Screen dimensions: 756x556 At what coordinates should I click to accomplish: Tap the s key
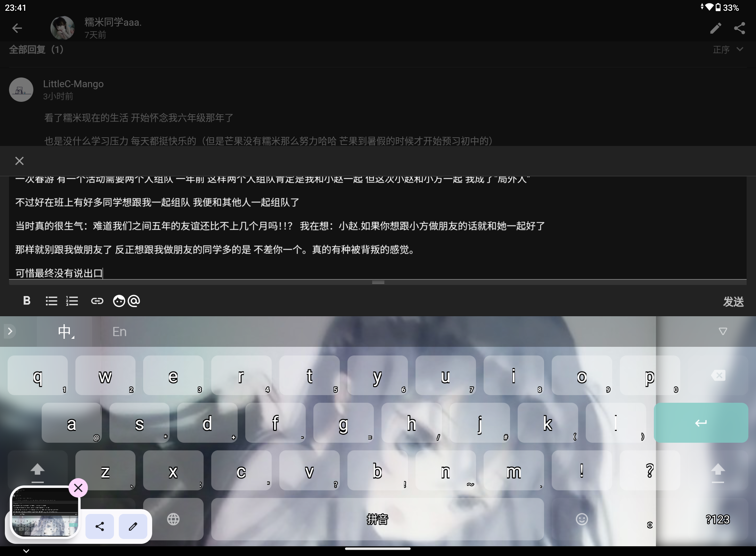[x=139, y=423]
